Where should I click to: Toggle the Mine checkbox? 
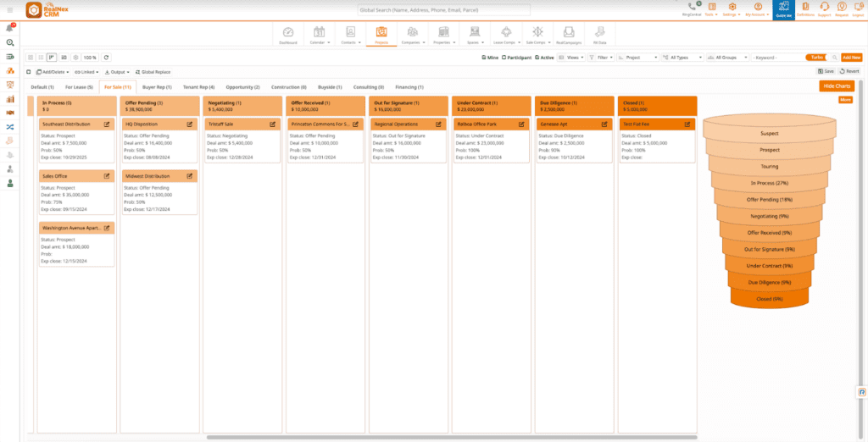click(484, 58)
